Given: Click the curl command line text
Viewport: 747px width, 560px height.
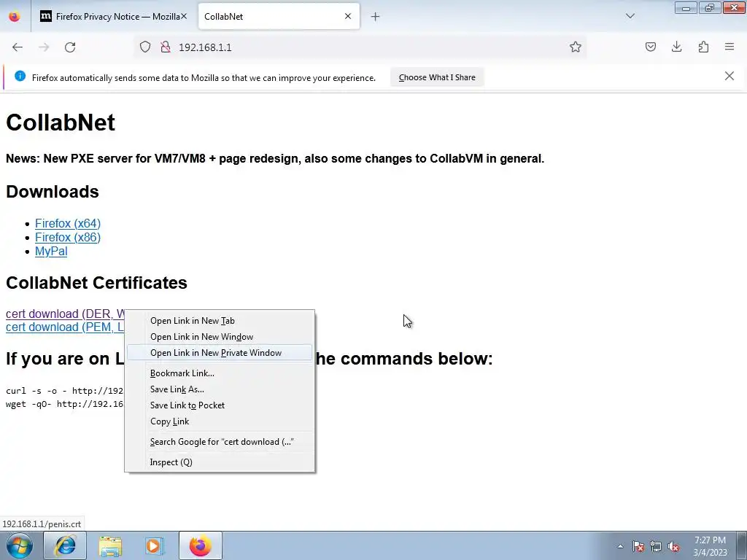Looking at the screenshot, I should 65,391.
